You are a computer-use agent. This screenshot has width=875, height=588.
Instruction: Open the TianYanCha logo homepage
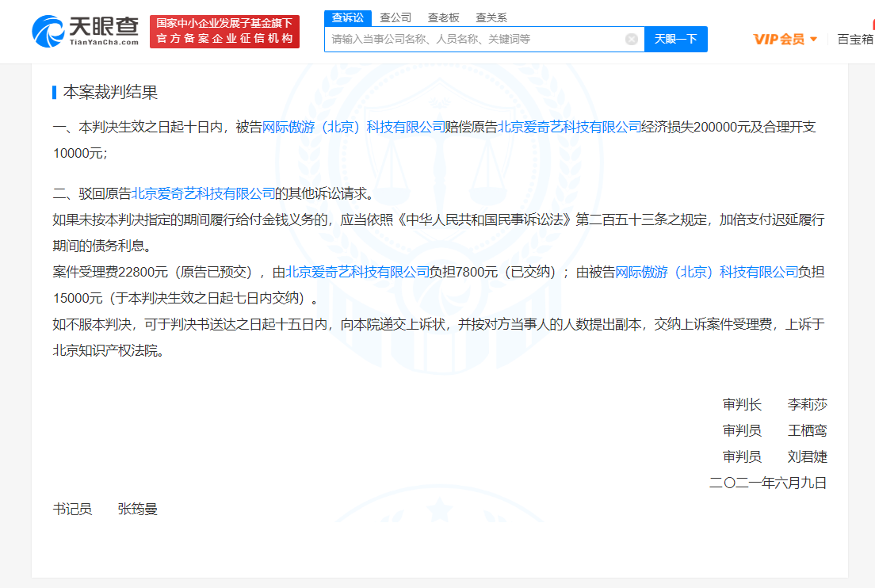click(x=86, y=31)
